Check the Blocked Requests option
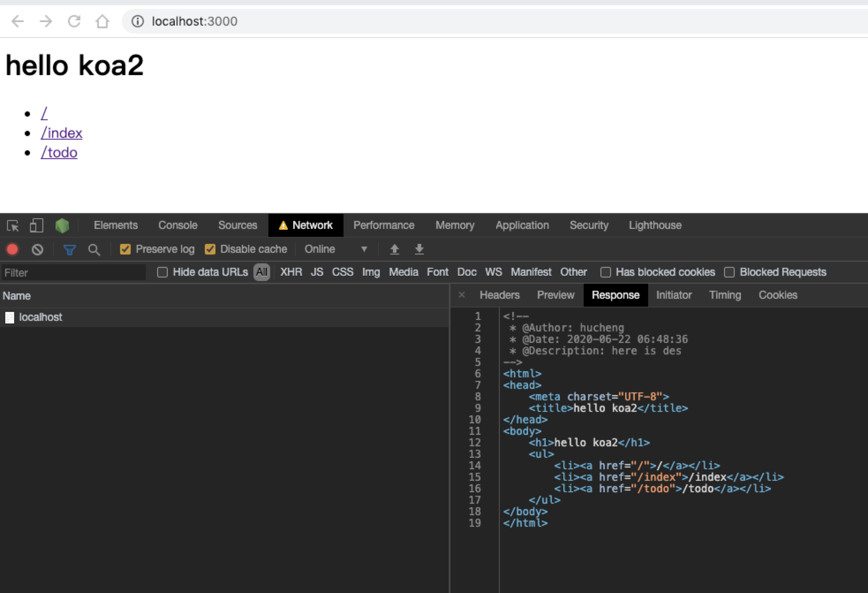 coord(729,272)
